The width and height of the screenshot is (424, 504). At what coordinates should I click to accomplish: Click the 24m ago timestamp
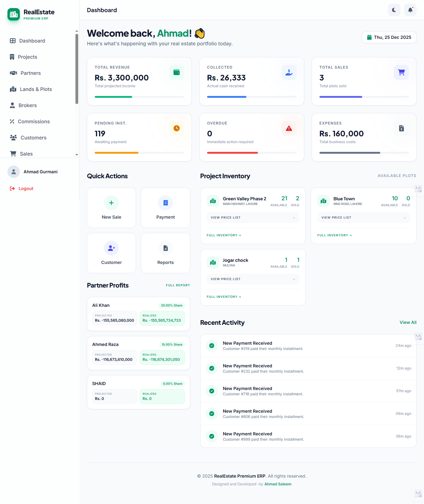(403, 346)
